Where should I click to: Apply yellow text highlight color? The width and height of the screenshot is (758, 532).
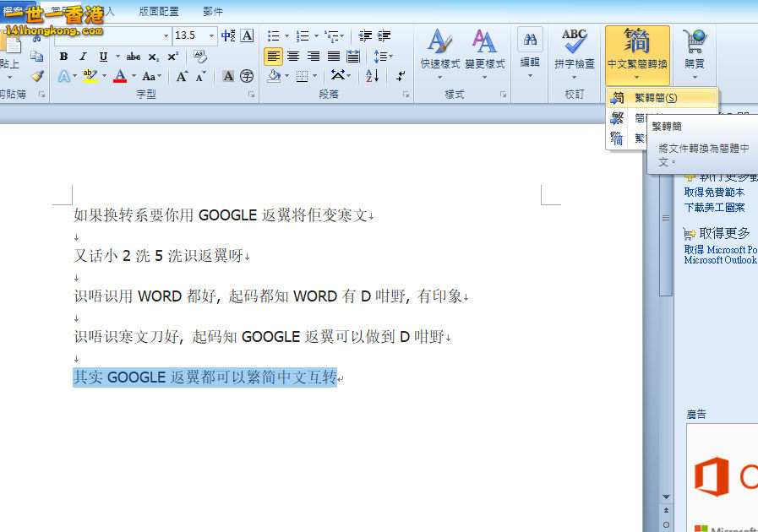point(90,76)
